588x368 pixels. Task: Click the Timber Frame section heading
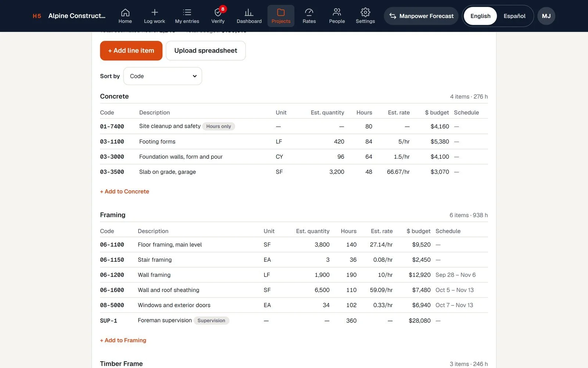(121, 364)
